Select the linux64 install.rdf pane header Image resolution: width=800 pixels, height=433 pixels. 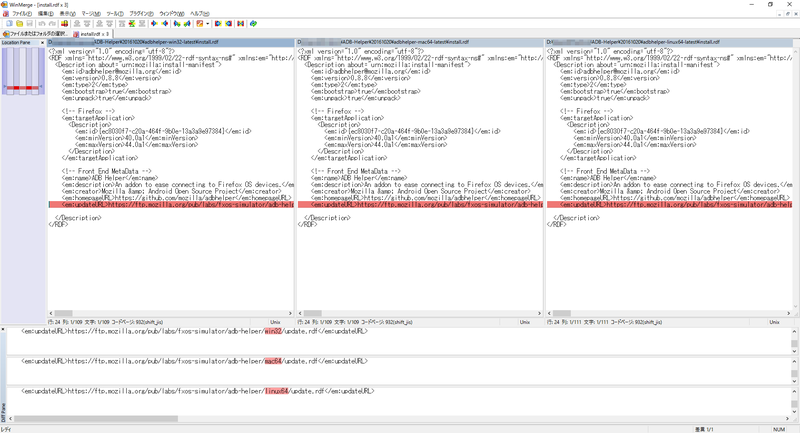pos(669,42)
